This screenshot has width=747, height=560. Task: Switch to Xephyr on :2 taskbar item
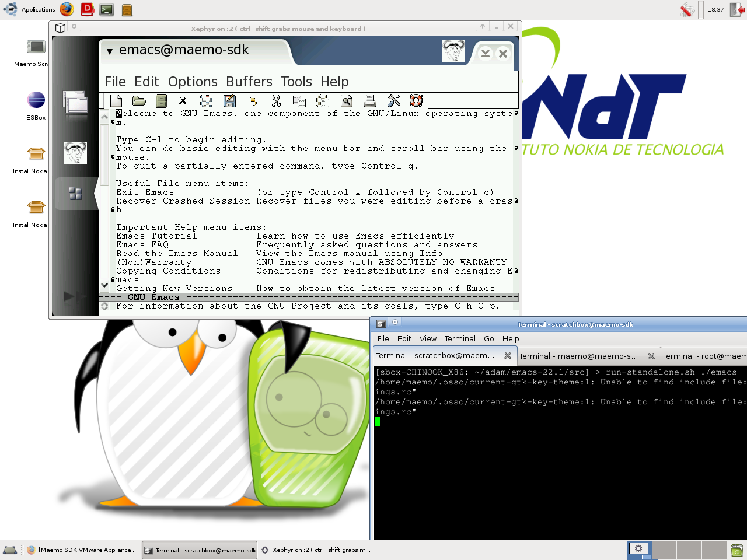tap(315, 550)
